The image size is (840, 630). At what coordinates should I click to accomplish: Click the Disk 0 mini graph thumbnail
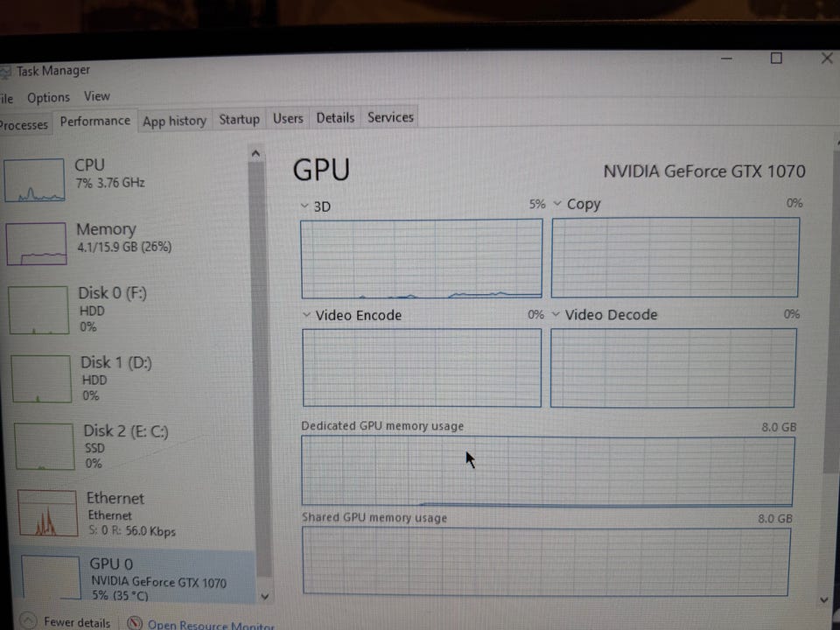tap(38, 310)
